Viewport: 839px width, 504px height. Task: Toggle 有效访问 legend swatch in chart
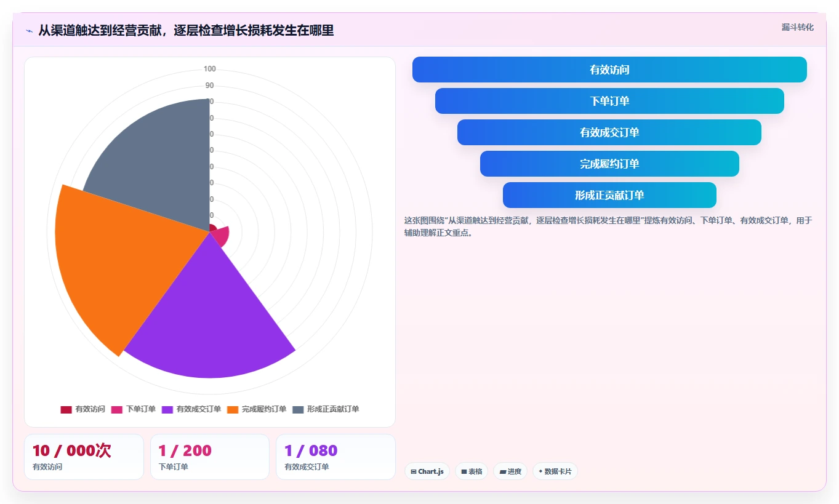pos(66,409)
